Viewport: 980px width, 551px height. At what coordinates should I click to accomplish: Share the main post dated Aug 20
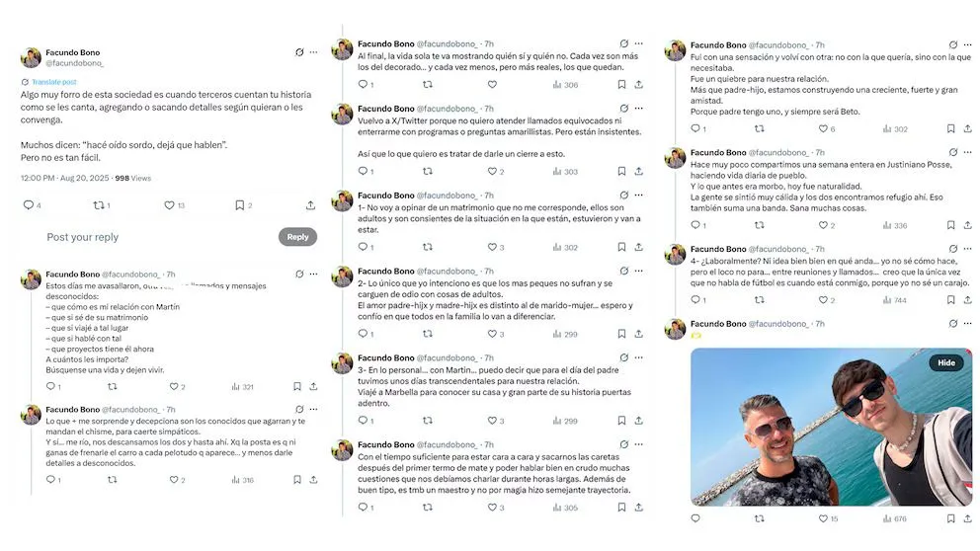(x=311, y=205)
